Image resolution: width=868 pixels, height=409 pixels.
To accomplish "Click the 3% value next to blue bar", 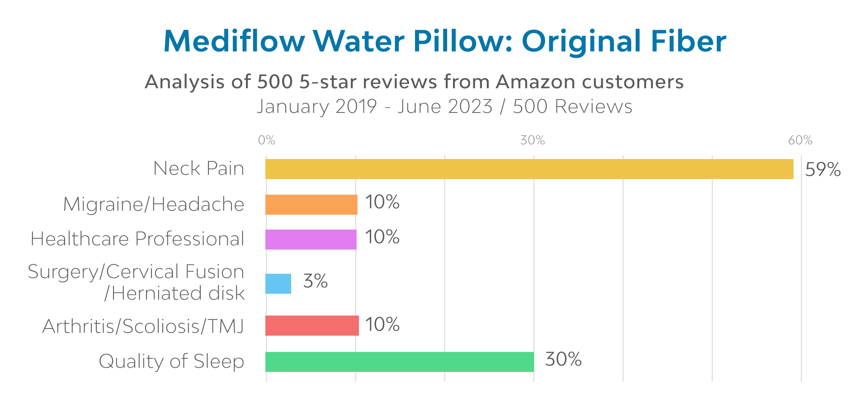I will pyautogui.click(x=315, y=281).
